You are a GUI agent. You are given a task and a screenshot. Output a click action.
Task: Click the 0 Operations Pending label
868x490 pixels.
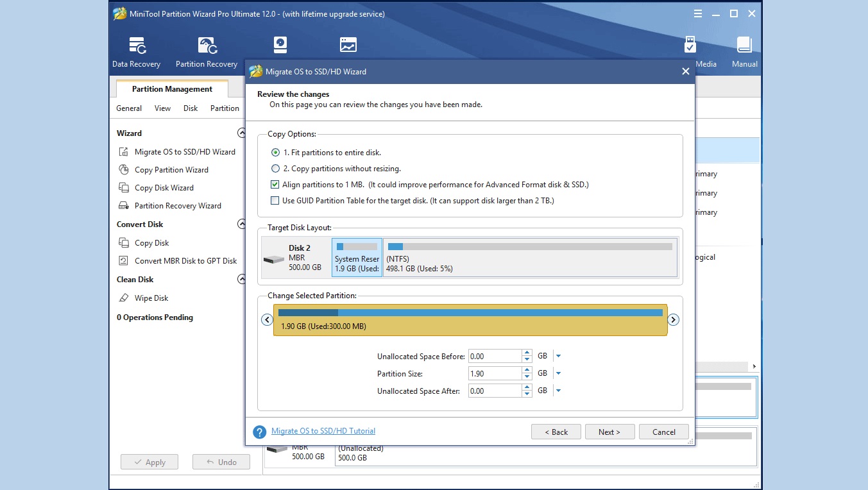[x=155, y=317]
